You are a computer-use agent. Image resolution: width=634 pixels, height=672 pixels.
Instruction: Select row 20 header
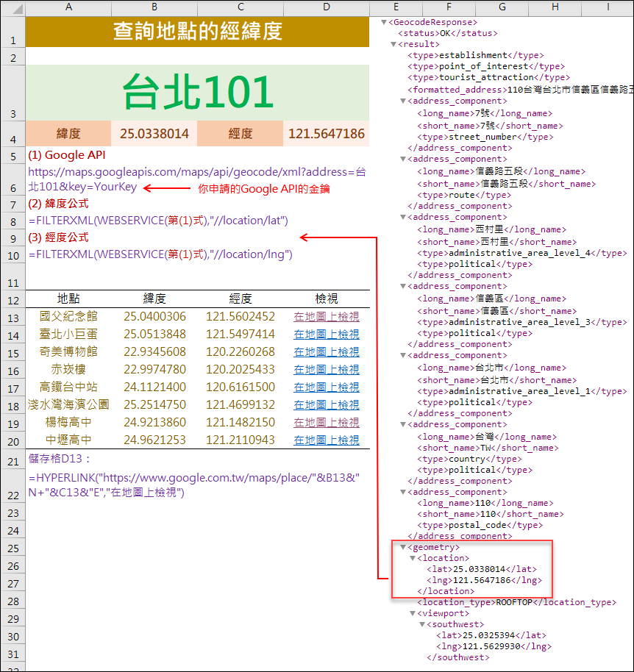tap(13, 440)
